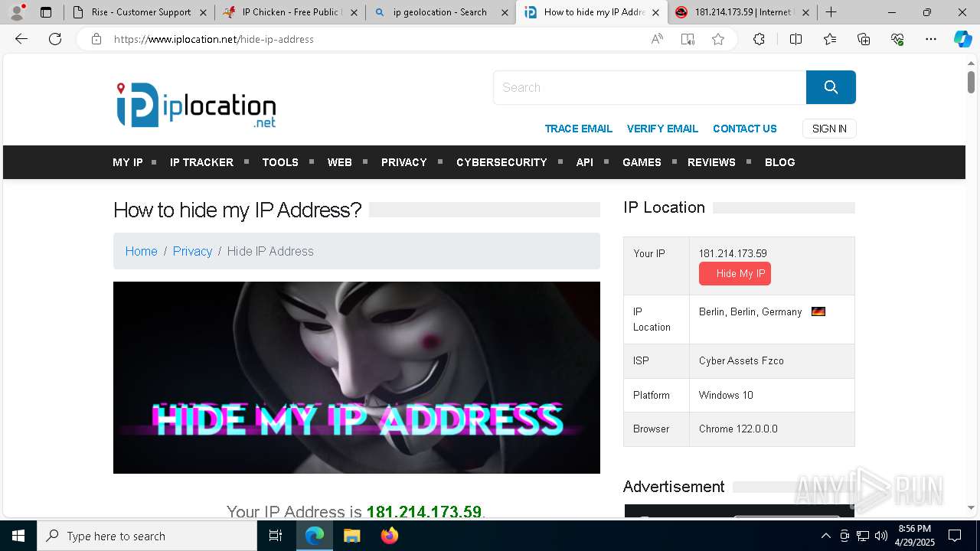Add page to favorites star icon
The width and height of the screenshot is (980, 551).
coord(718,39)
